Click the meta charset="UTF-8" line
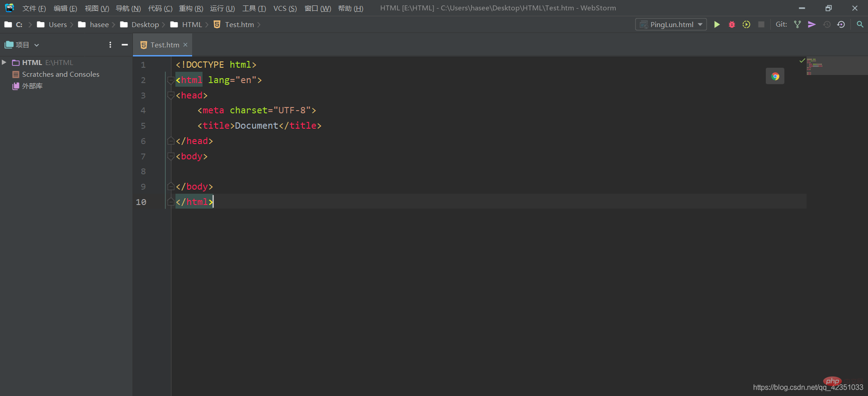Viewport: 868px width, 396px height. [257, 111]
